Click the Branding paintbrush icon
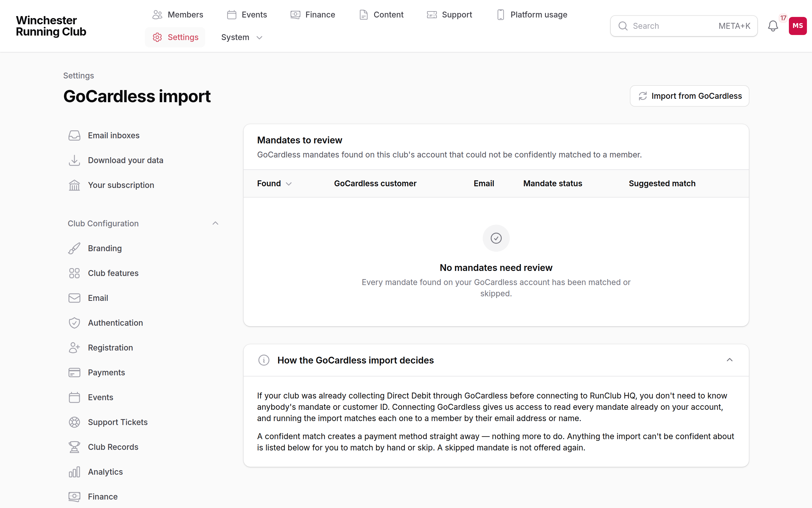The height and width of the screenshot is (508, 812). coord(74,248)
